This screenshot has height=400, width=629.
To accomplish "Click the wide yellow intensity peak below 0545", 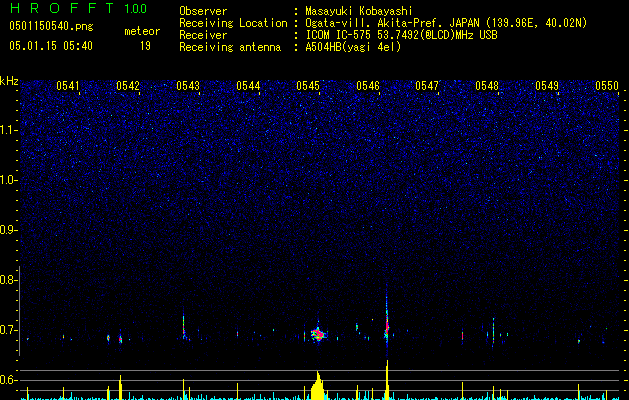I will (x=319, y=386).
